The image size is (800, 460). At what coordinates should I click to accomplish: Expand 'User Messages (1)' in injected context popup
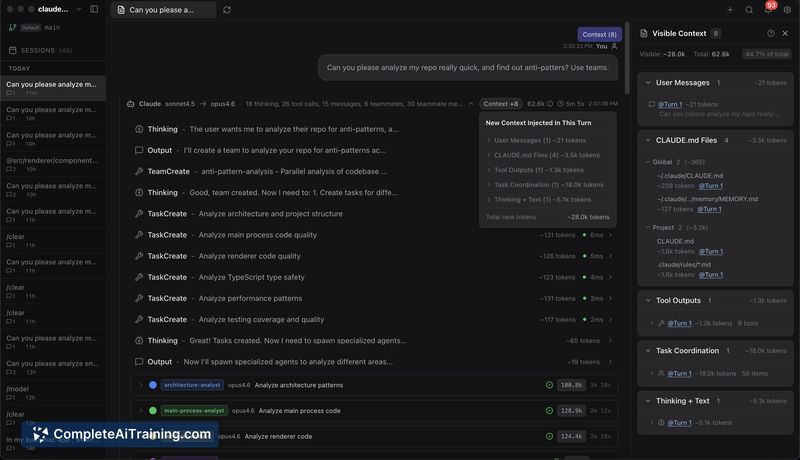[x=539, y=140]
